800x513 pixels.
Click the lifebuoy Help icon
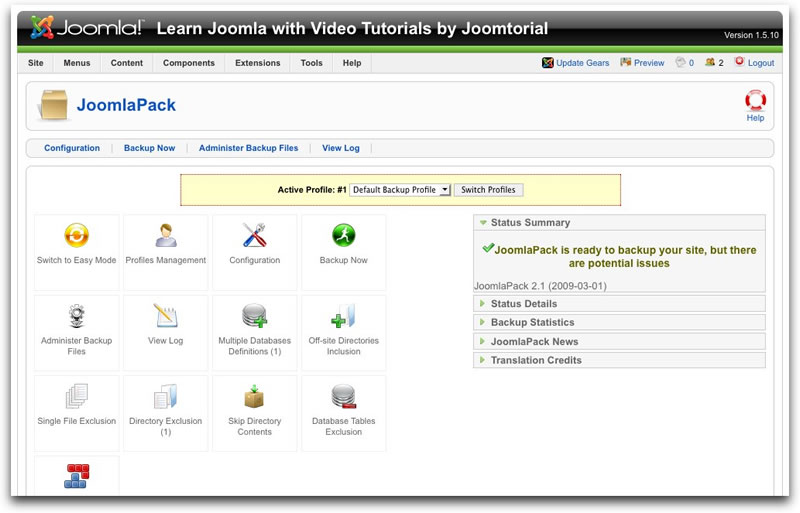coord(755,101)
